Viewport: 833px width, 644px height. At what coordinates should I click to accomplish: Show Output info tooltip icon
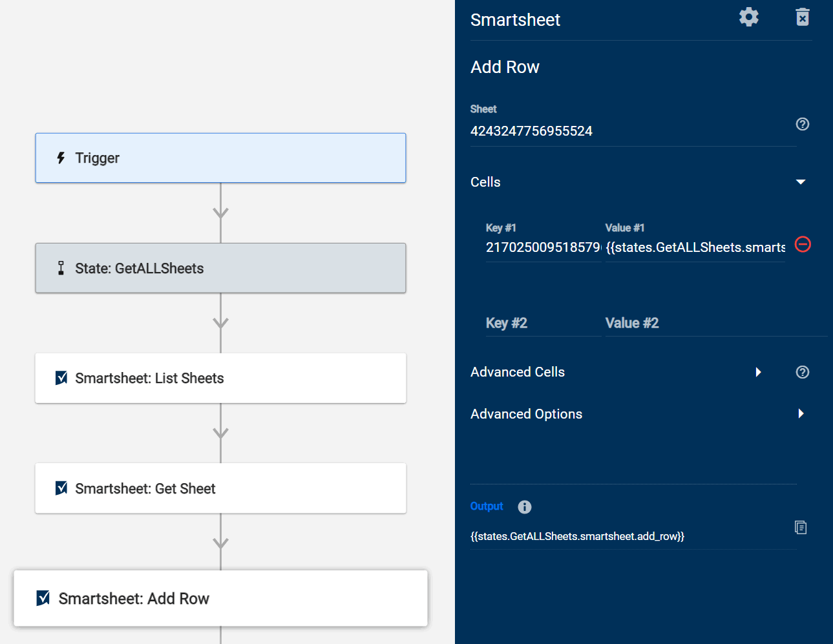tap(525, 507)
